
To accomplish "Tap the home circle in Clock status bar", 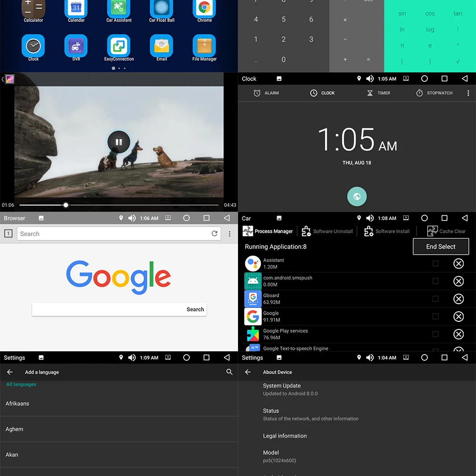I will point(425,79).
